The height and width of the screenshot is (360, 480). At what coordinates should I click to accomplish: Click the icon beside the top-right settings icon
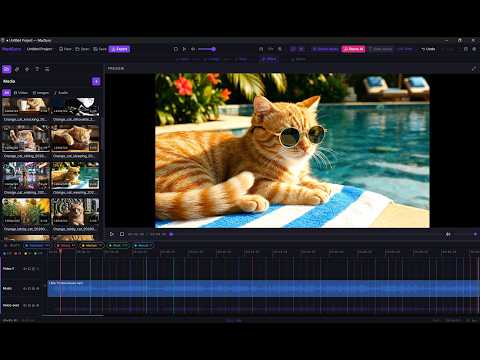(x=466, y=49)
